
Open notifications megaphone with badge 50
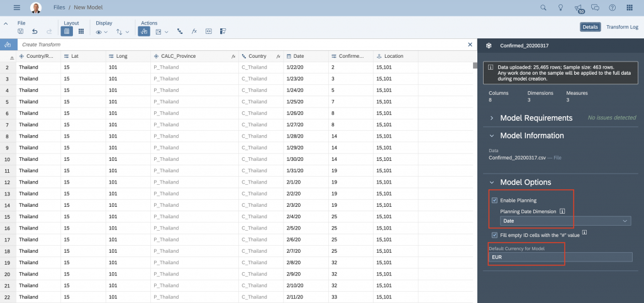coord(579,8)
